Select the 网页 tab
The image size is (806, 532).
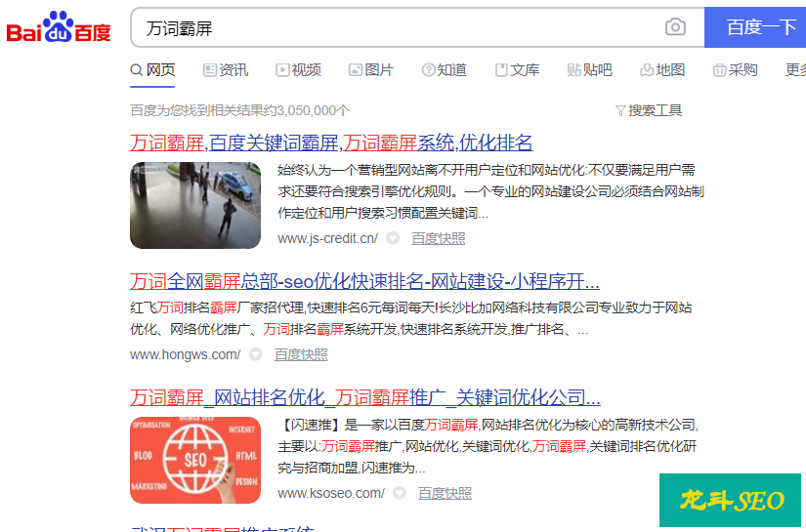coord(152,70)
